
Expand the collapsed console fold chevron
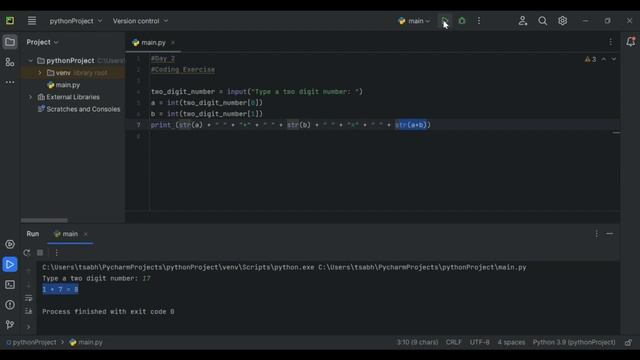[x=28, y=327]
